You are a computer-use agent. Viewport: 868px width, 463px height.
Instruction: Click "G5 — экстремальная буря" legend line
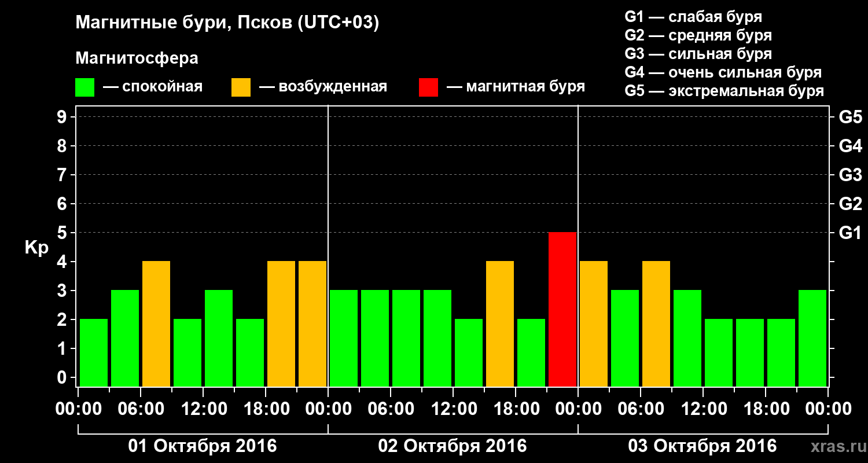724,91
